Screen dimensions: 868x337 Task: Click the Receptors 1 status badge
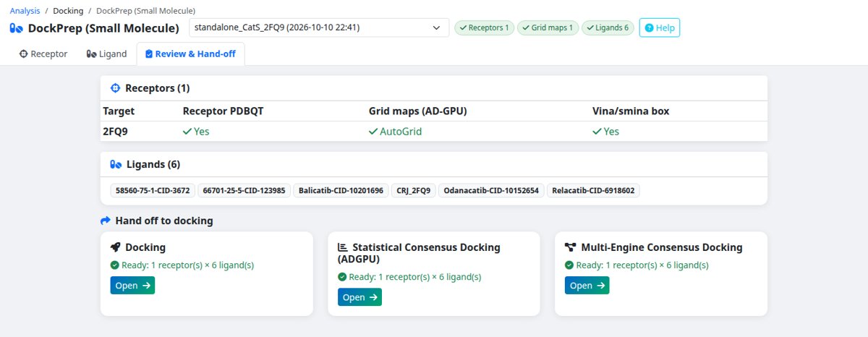(484, 27)
